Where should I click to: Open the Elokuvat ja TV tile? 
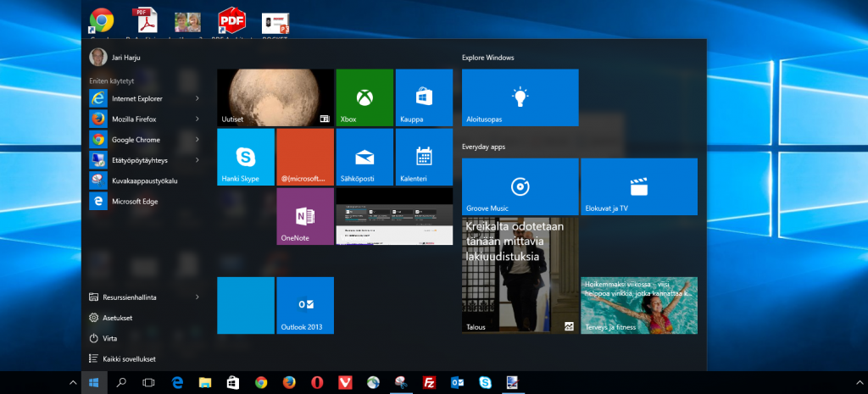click(x=639, y=186)
